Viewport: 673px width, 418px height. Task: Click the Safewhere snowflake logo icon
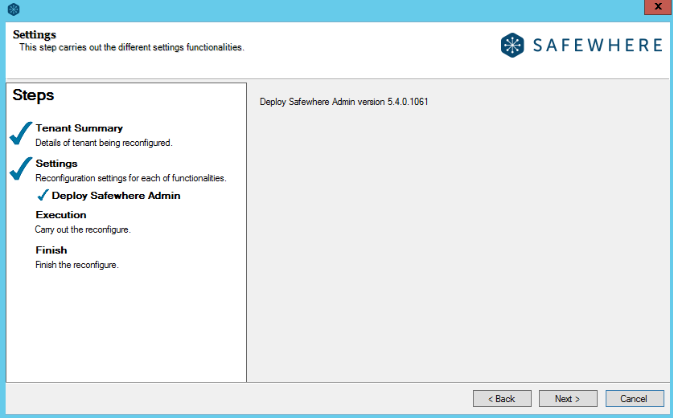(x=513, y=46)
